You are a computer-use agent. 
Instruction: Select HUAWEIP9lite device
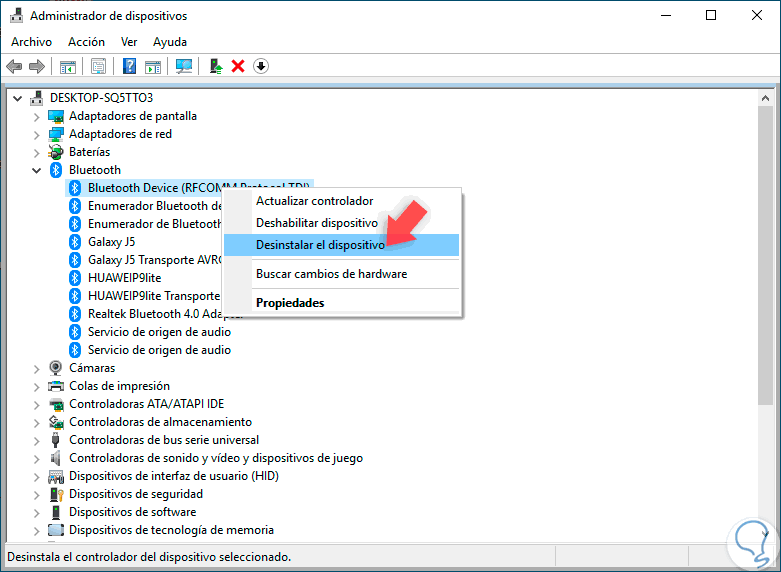click(125, 278)
